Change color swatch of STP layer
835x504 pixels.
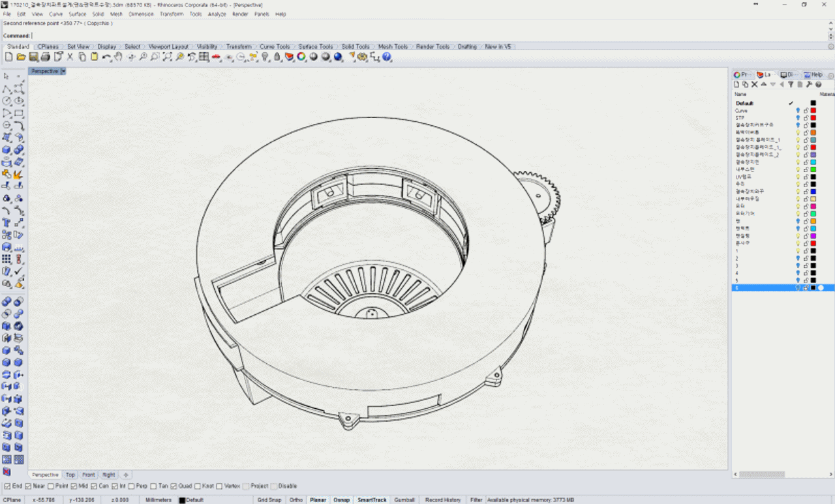pos(813,118)
